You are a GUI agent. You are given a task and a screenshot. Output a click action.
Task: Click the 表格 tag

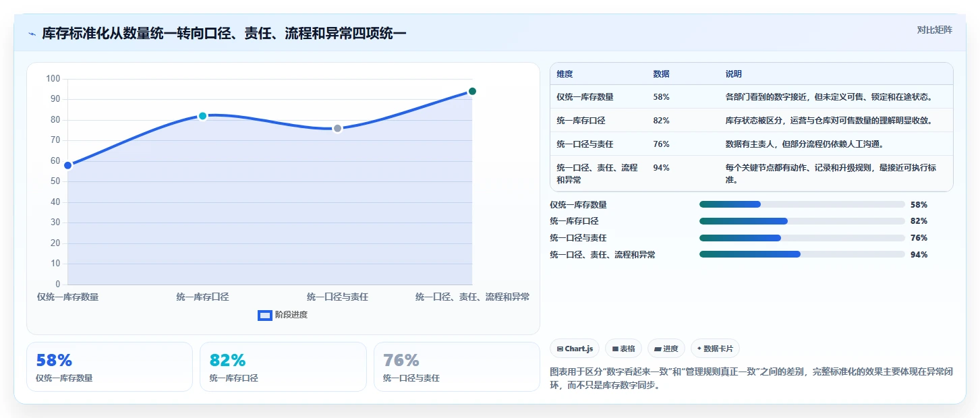[623, 349]
